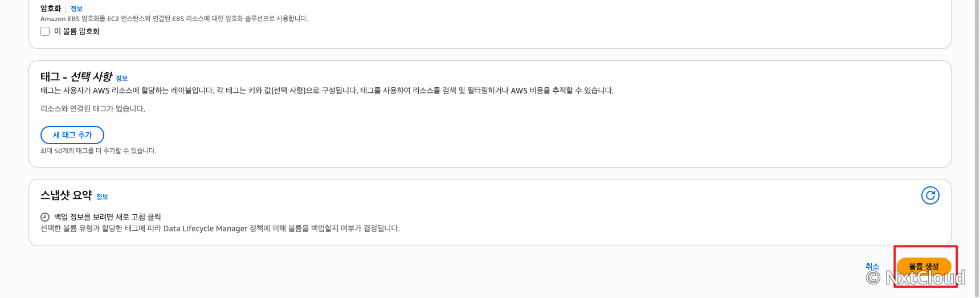
Task: Open the 정보 link beside 태그 - 선택 사항
Action: pyautogui.click(x=122, y=78)
